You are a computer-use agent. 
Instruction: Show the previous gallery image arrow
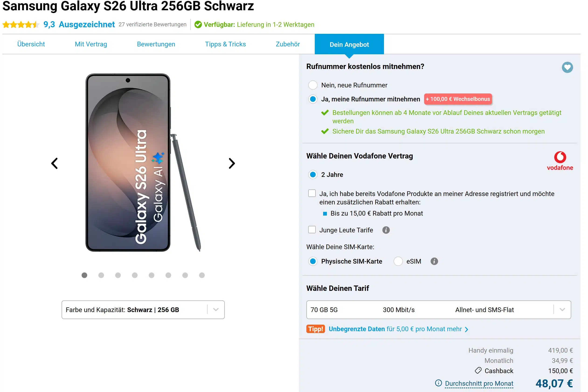click(54, 163)
